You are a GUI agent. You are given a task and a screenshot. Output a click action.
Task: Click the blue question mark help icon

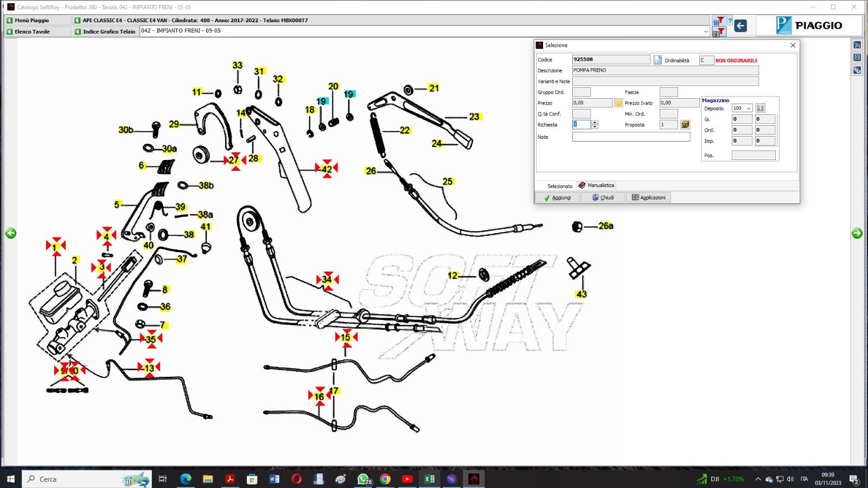pos(730,22)
